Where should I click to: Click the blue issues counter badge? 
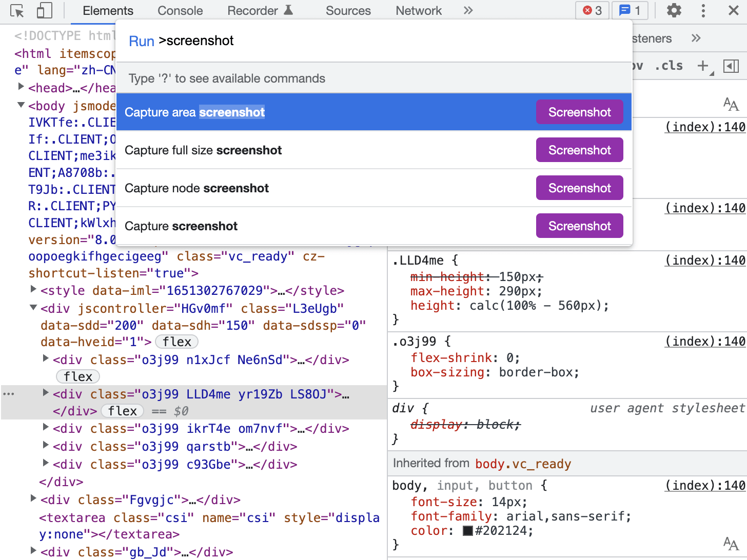click(630, 10)
